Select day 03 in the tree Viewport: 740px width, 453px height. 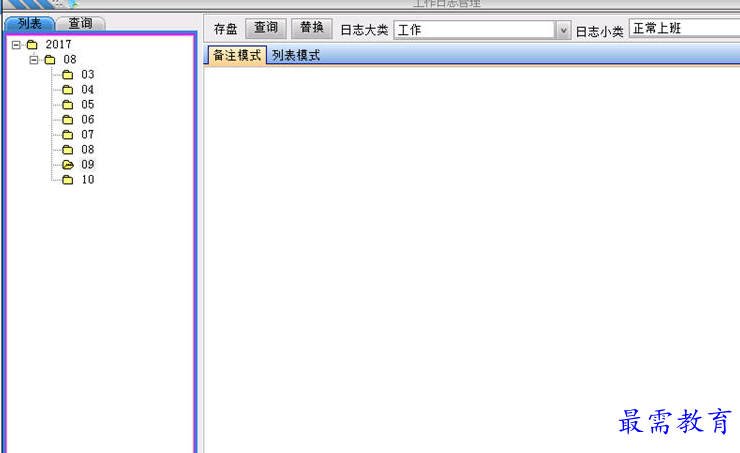pyautogui.click(x=88, y=75)
